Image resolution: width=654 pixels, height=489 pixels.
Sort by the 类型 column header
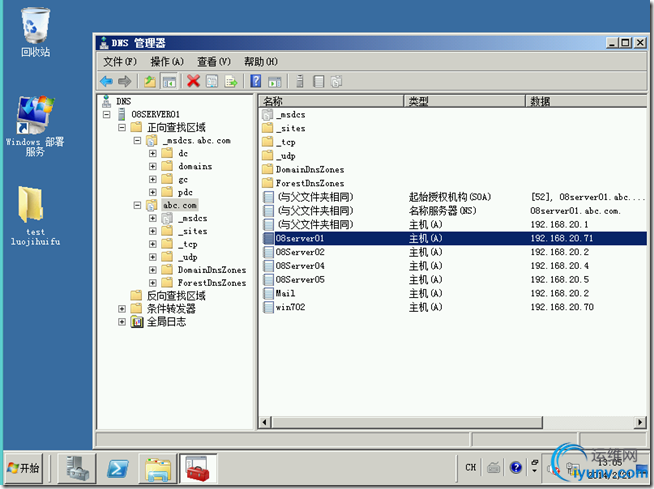[464, 101]
